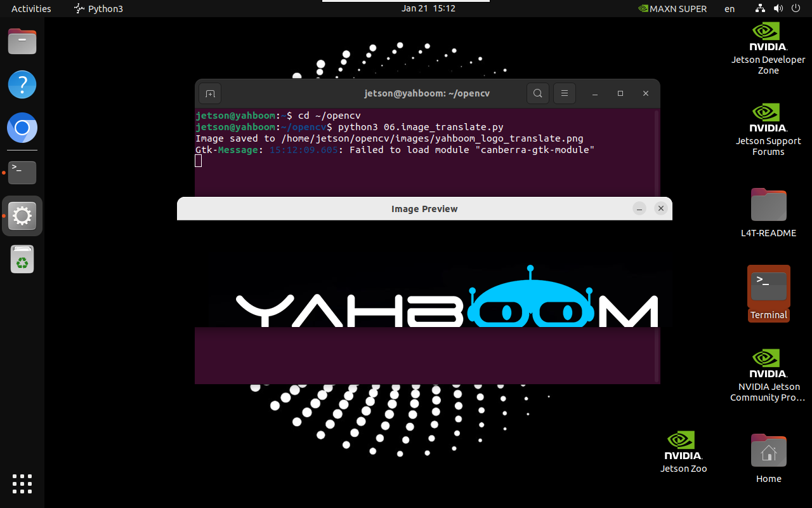Open Jetson Support Forums desktop shortcut
Screen dimensions: 812x508
(x=768, y=130)
